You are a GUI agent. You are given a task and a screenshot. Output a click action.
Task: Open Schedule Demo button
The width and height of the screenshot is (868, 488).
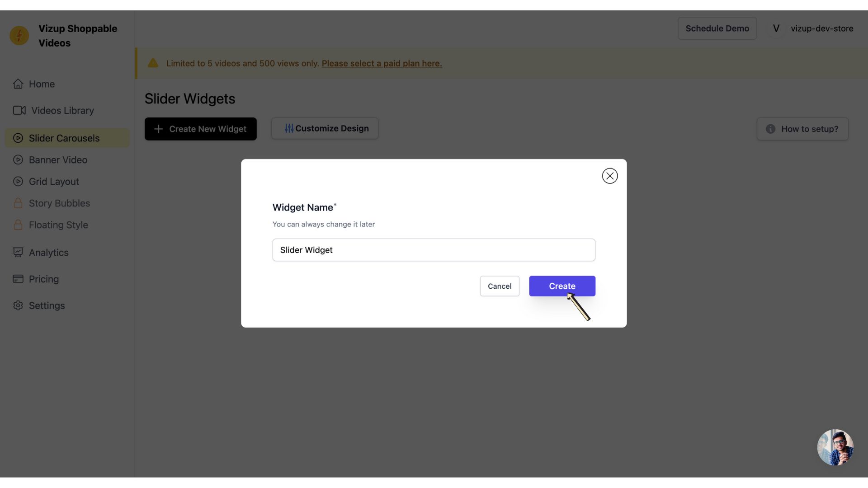tap(717, 28)
